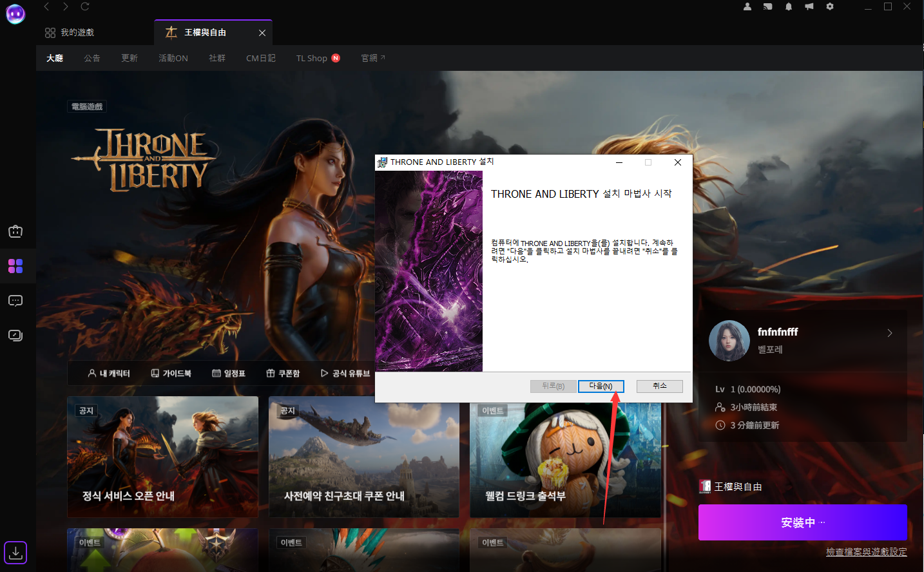The width and height of the screenshot is (924, 572).
Task: Open the 檢查檔案與遊戲設定 link
Action: click(x=866, y=552)
